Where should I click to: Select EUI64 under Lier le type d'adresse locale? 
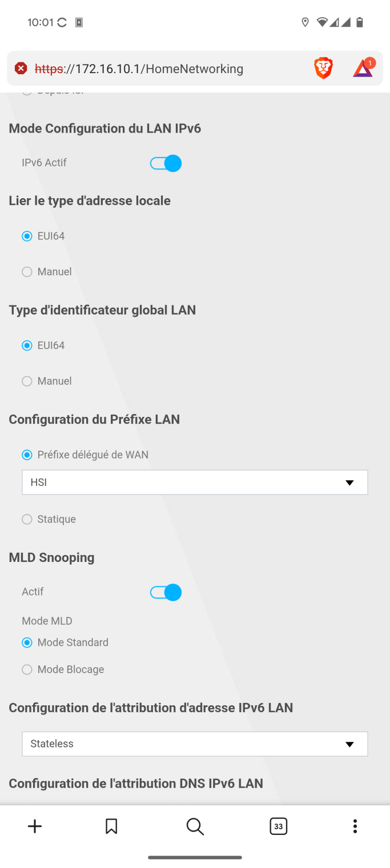pyautogui.click(x=27, y=236)
